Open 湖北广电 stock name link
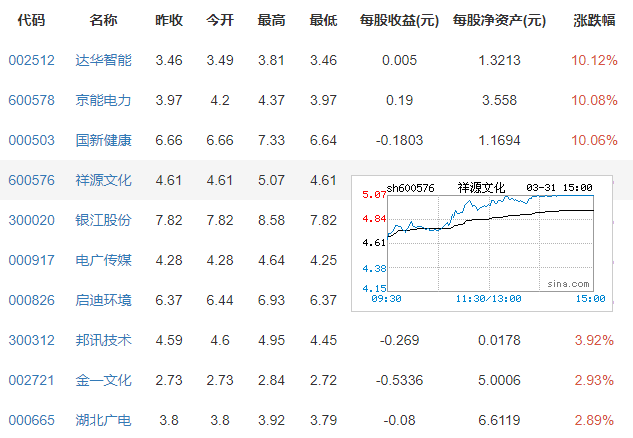 103,420
